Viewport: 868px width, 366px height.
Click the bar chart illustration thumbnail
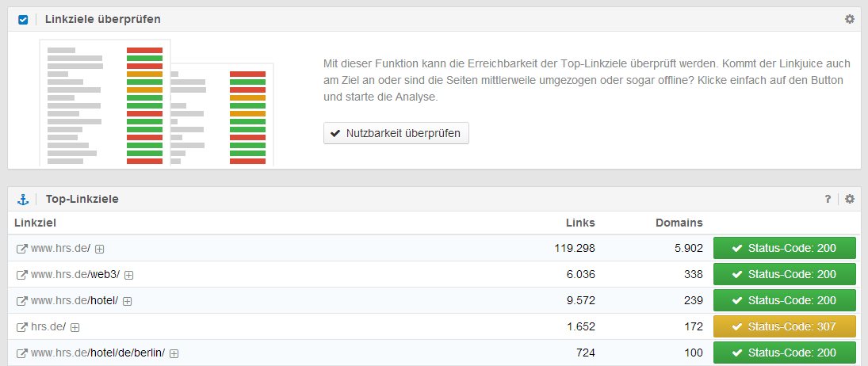(157, 103)
